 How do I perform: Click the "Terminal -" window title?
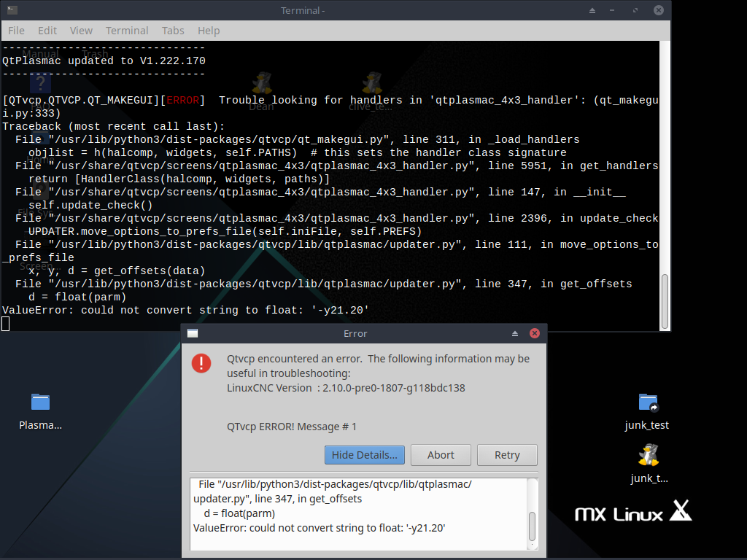click(303, 10)
